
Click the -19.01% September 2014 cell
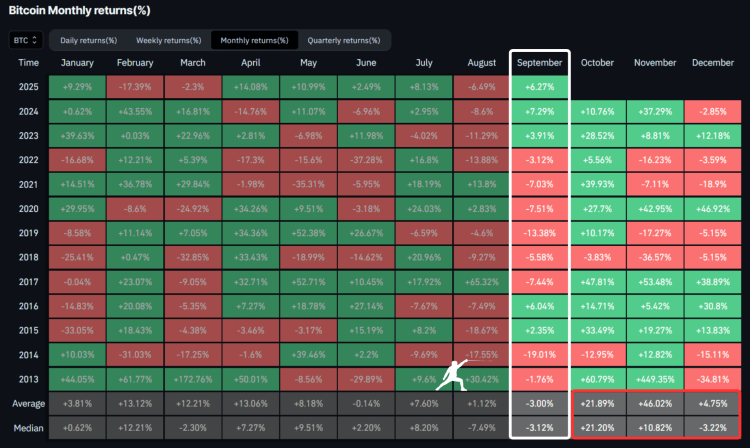pos(539,355)
